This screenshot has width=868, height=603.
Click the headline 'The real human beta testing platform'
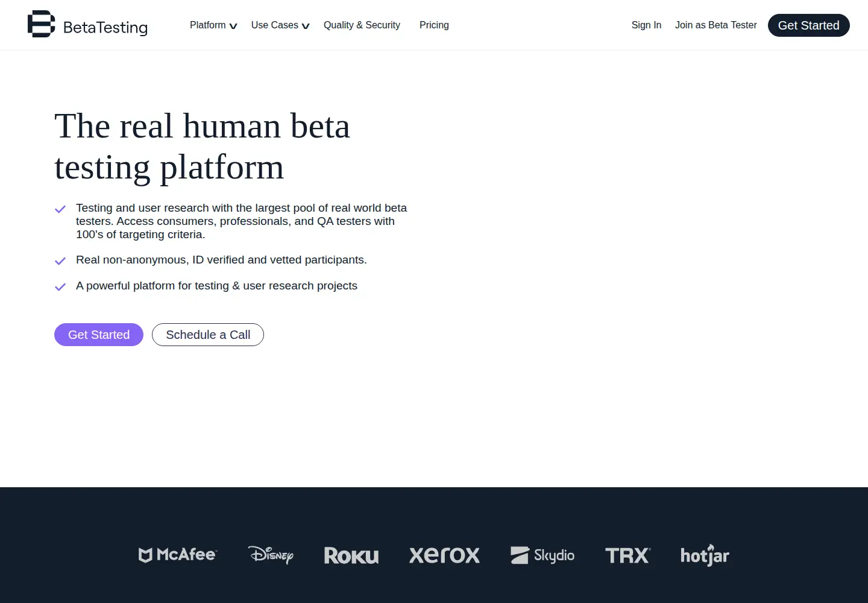[203, 147]
